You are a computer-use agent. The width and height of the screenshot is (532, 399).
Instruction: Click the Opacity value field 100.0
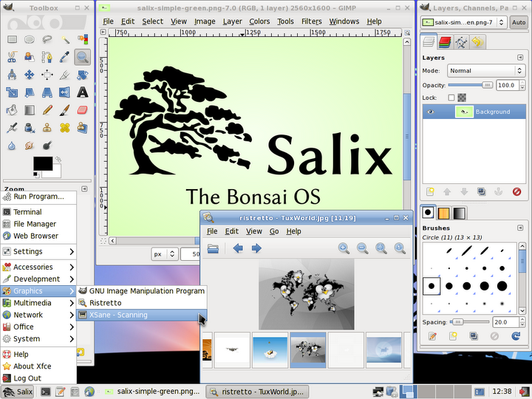point(508,85)
